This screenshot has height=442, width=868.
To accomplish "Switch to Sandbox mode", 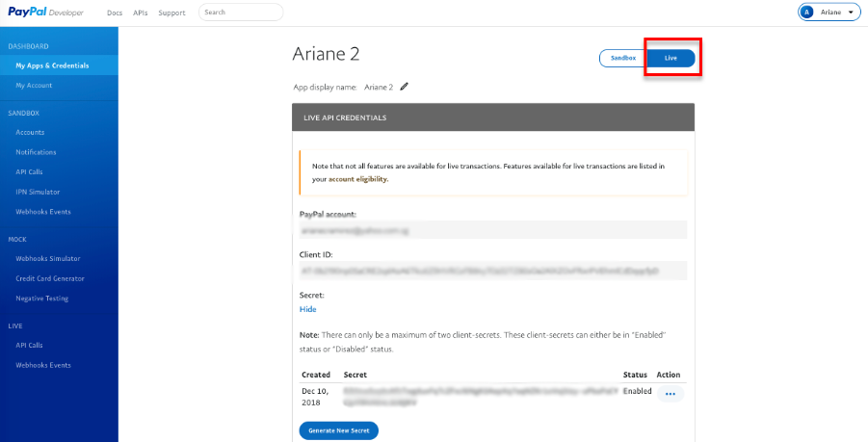I will pyautogui.click(x=623, y=58).
